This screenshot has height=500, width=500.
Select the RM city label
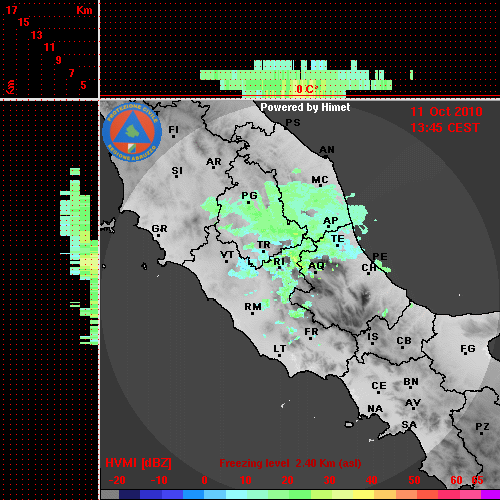point(253,306)
